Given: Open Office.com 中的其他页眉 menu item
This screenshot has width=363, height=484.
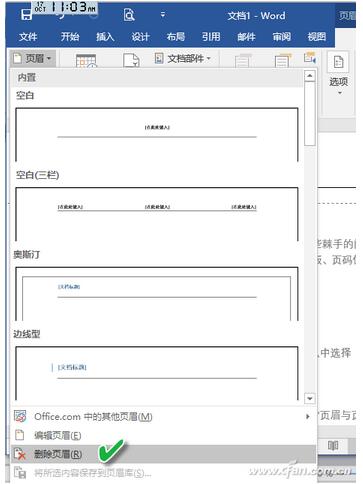Looking at the screenshot, I should pos(163,416).
